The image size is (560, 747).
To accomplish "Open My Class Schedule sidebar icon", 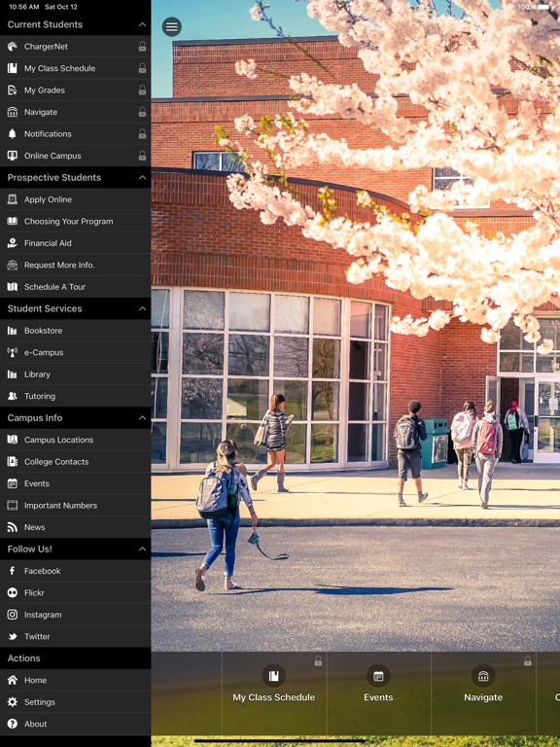I will 13,68.
